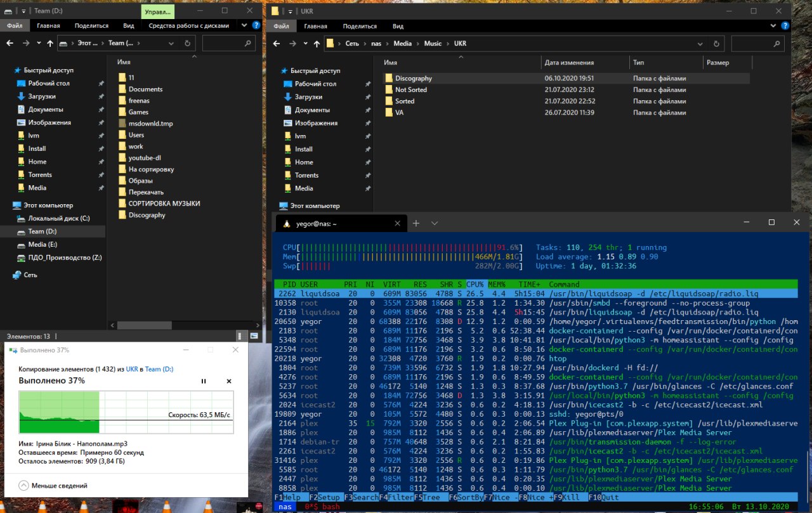Screen dimensions: 812x513
Task: Click back arrow in UKR window
Action: 275,43
